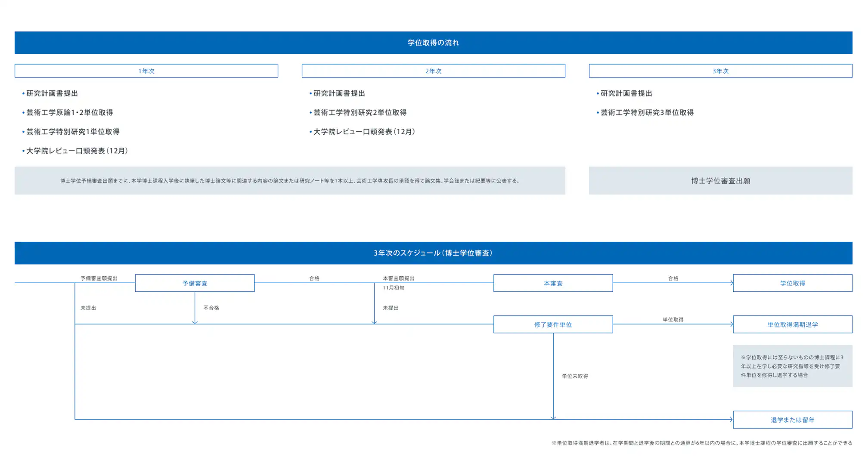This screenshot has height=463, width=868.
Task: Click 芸術工学特別研究1単位取得 bullet item
Action: (73, 132)
